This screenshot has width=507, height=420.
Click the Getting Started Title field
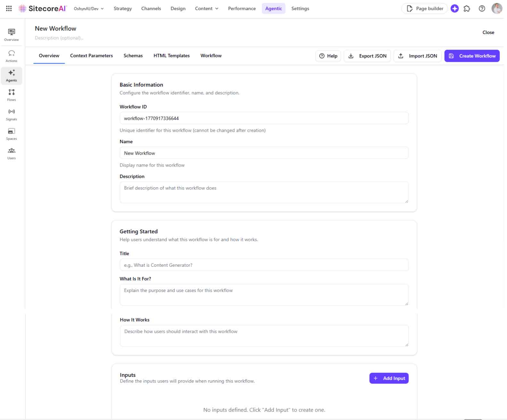[264, 265]
